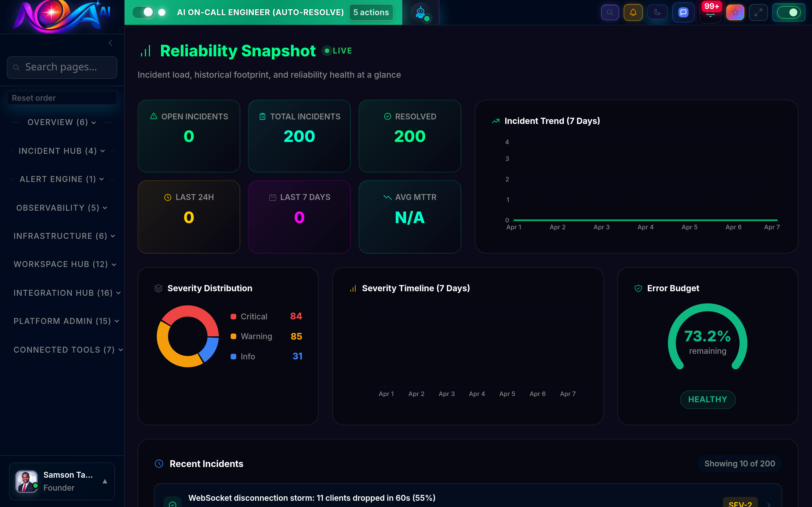Screen dimensions: 812x507
Task: Flip the green toggle at top right
Action: pos(789,12)
